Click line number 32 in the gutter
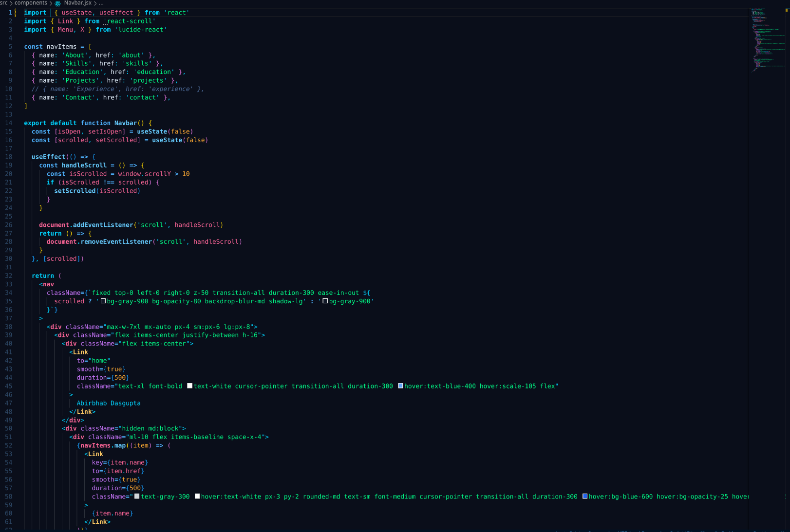The width and height of the screenshot is (790, 532). [9, 276]
